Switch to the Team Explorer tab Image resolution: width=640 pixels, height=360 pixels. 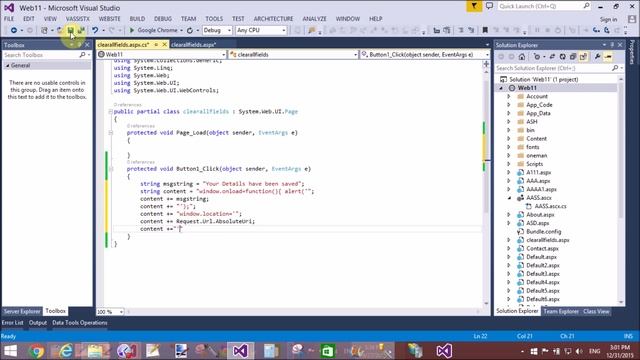pos(561,311)
